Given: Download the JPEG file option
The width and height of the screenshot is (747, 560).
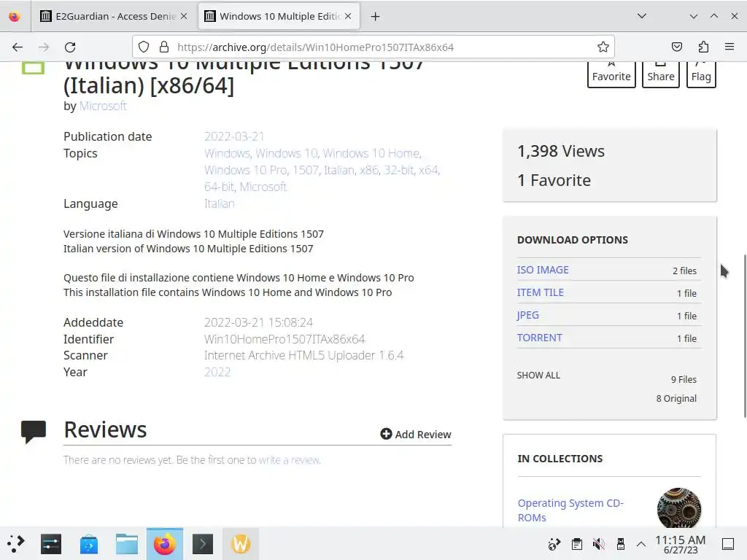Looking at the screenshot, I should [x=528, y=315].
